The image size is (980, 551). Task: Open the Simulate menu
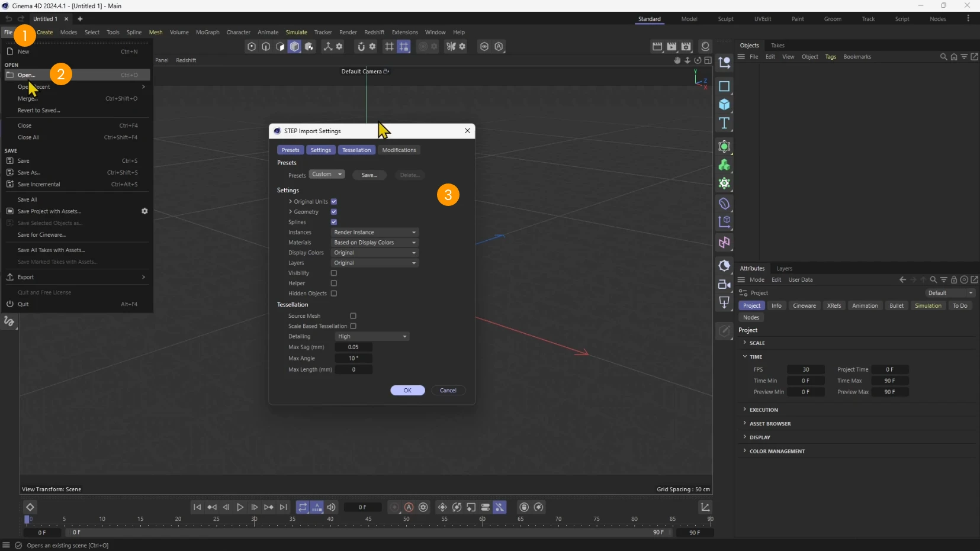(297, 33)
